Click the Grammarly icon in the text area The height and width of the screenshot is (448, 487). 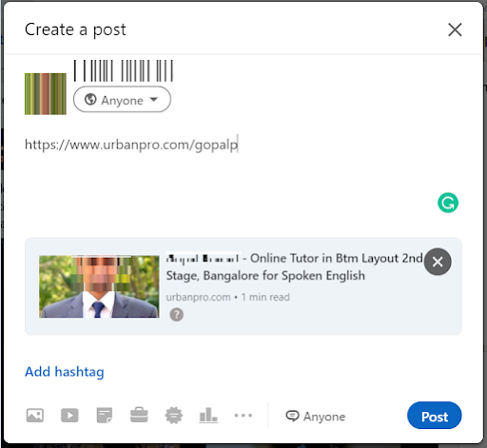point(448,203)
